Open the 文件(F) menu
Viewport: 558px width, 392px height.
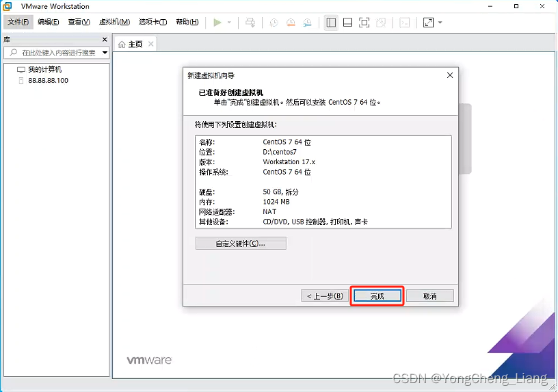(x=18, y=22)
